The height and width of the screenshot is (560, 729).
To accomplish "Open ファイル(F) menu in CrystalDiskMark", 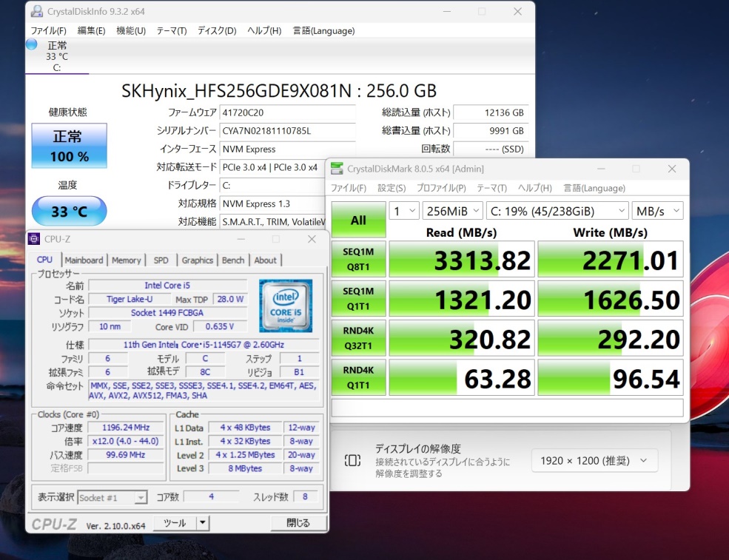I will tap(349, 188).
